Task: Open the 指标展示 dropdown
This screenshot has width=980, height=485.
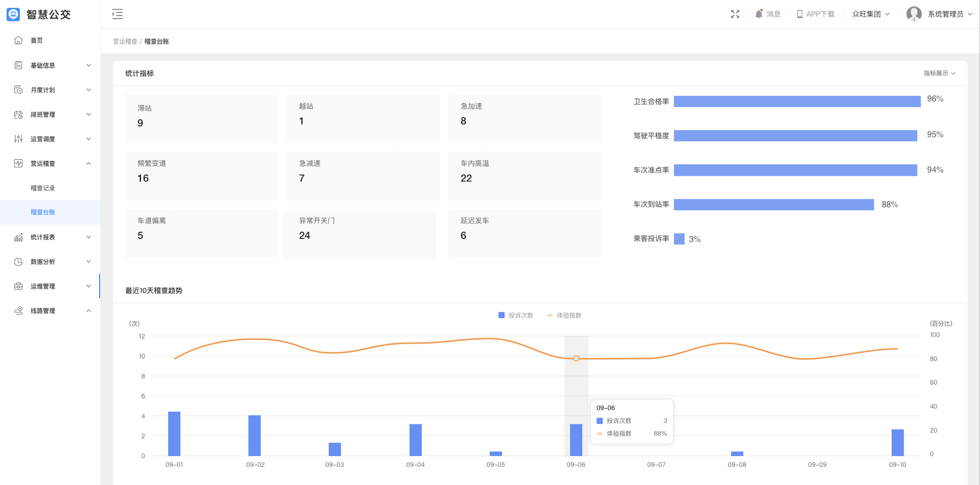Action: tap(939, 73)
